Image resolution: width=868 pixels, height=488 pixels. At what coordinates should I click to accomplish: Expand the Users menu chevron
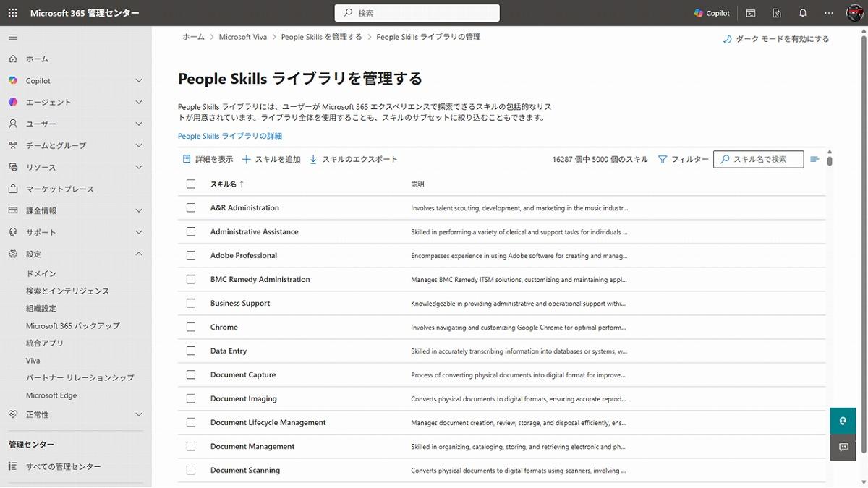[139, 124]
